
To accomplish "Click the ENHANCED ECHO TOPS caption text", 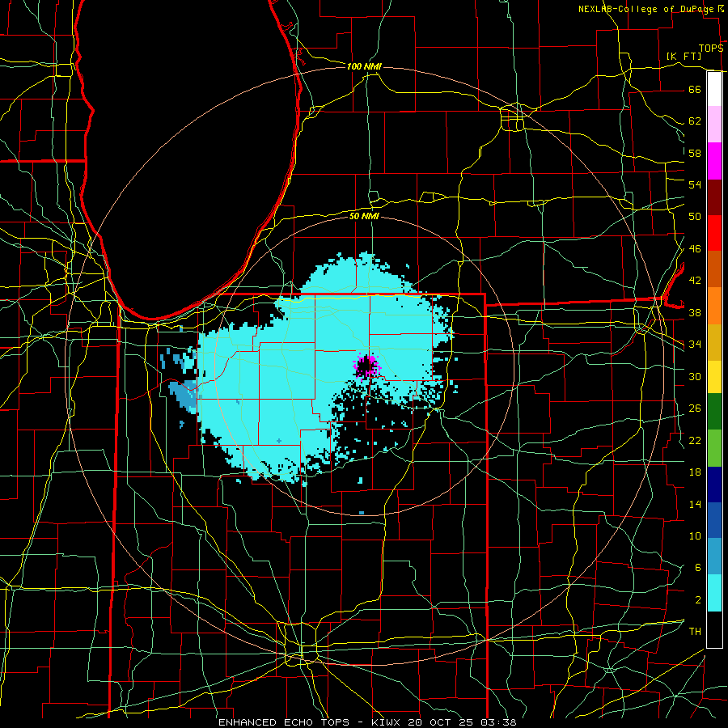I will pyautogui.click(x=284, y=722).
